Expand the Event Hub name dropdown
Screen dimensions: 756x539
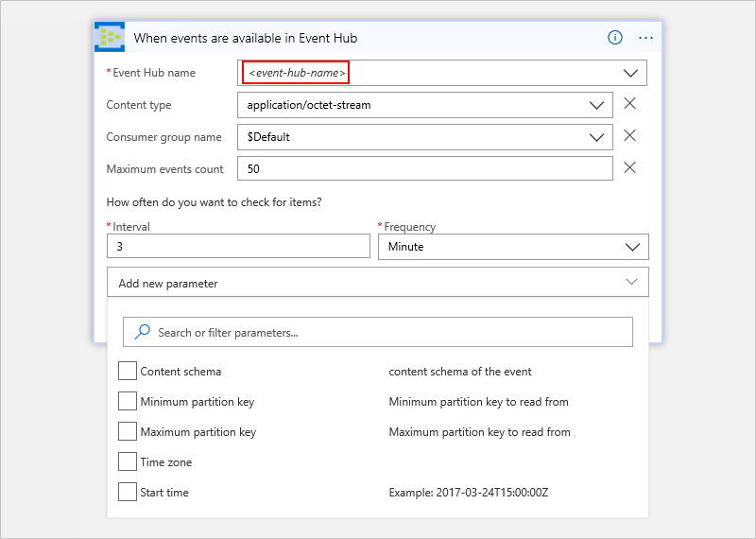tap(630, 73)
